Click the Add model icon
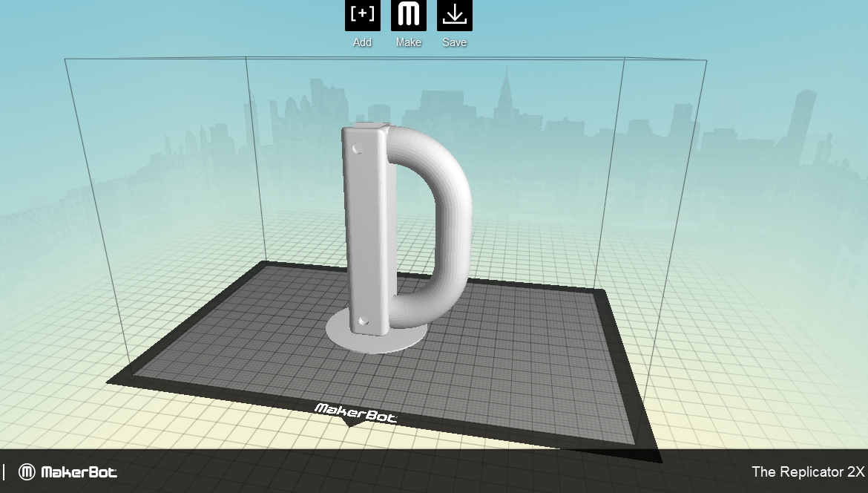 click(x=363, y=16)
